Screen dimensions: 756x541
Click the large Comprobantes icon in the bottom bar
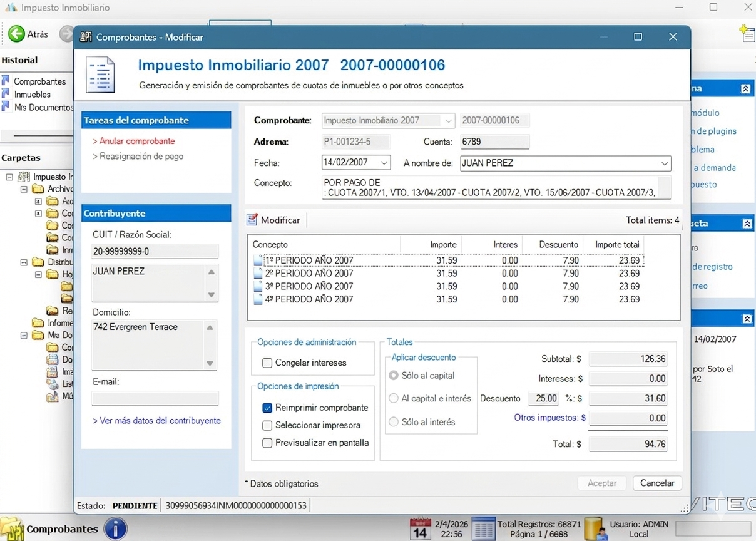(13, 528)
